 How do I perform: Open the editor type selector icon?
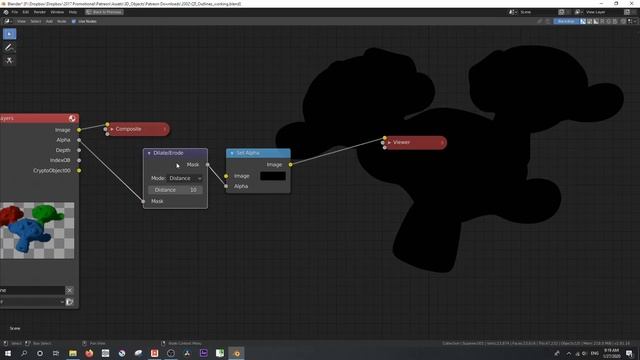8,21
